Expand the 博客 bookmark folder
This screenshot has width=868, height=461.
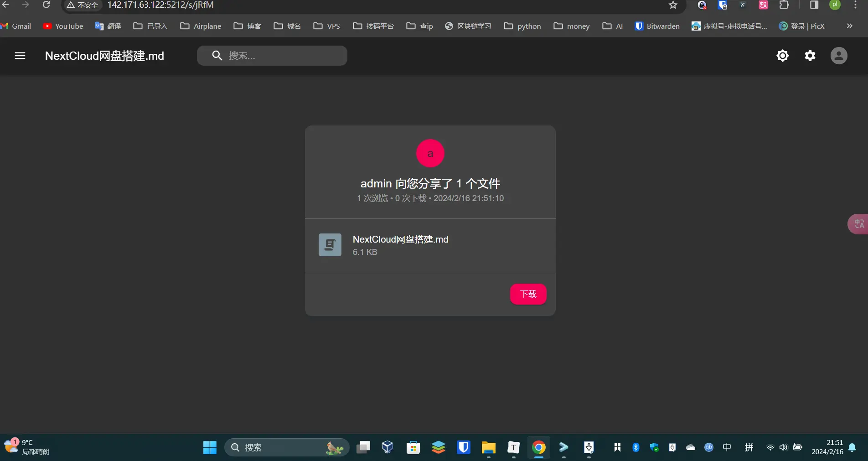[248, 26]
